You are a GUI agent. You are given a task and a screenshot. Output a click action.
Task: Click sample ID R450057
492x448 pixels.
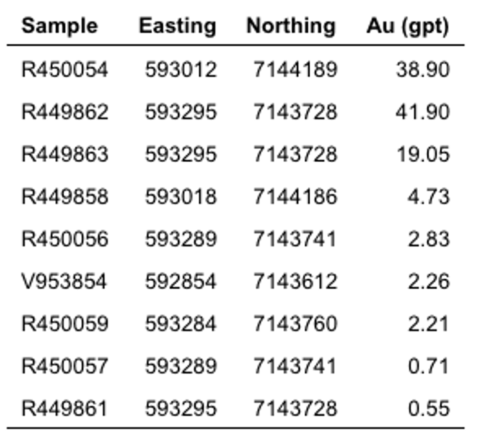65,366
